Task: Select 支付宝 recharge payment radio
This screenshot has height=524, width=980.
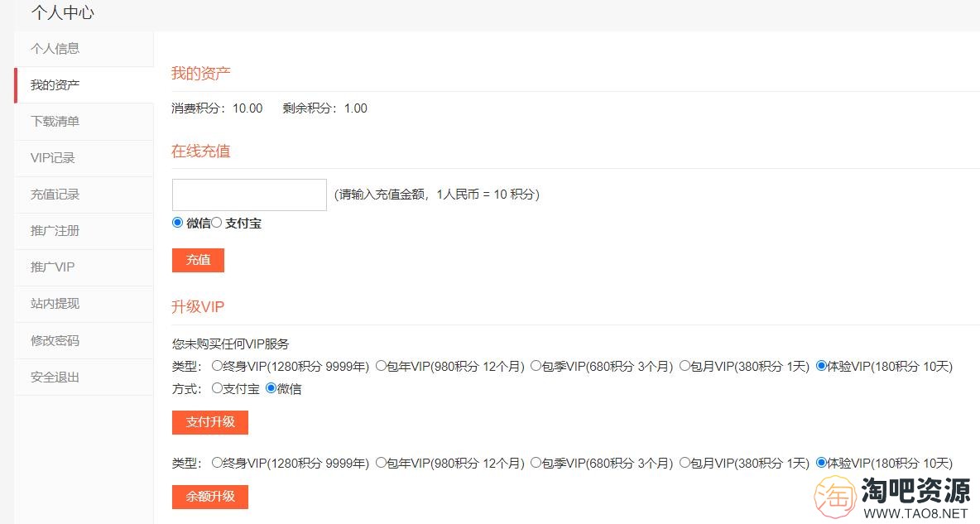Action: pyautogui.click(x=216, y=223)
